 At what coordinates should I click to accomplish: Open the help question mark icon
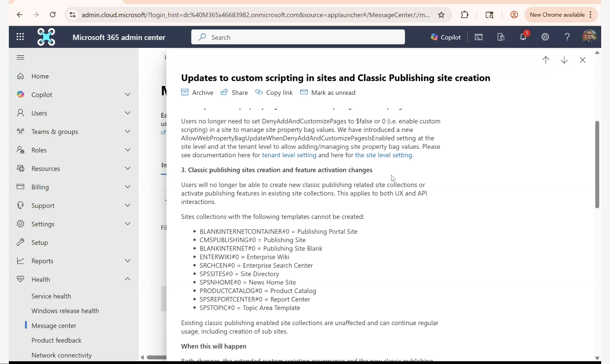click(x=567, y=37)
